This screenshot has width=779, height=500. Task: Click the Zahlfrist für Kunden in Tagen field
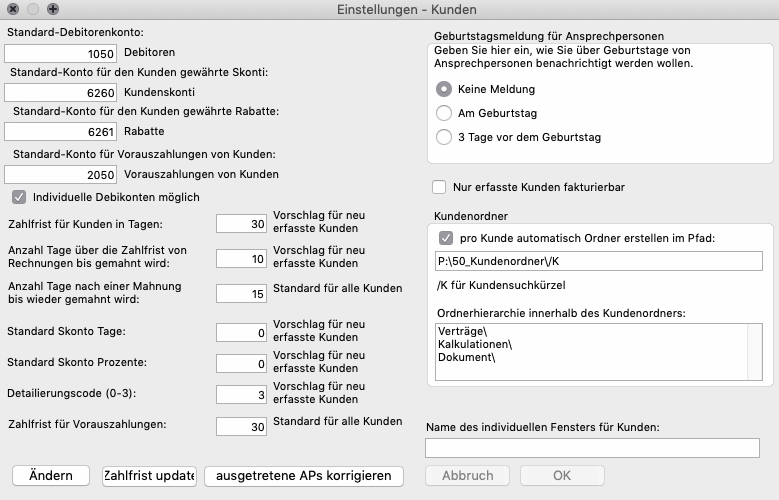241,224
